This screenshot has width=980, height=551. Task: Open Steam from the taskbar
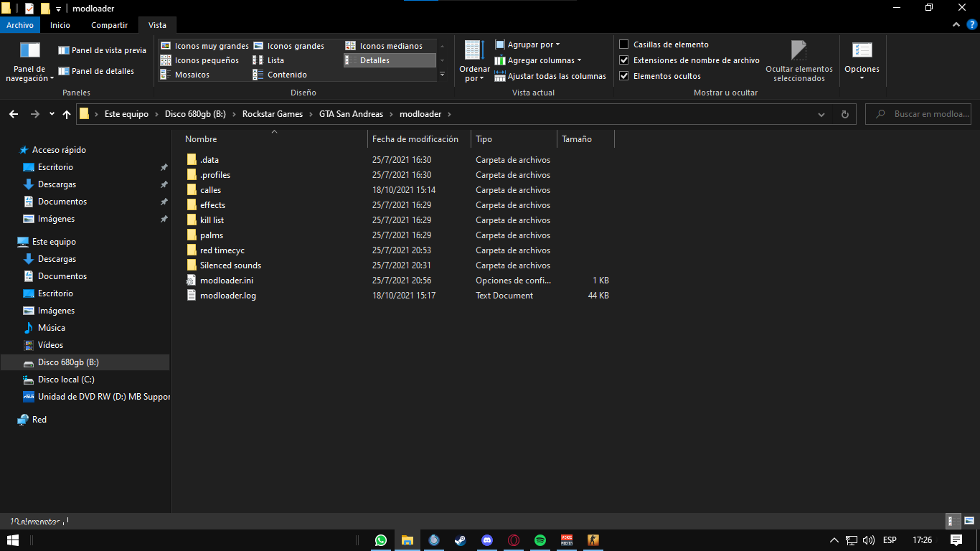[x=461, y=540]
